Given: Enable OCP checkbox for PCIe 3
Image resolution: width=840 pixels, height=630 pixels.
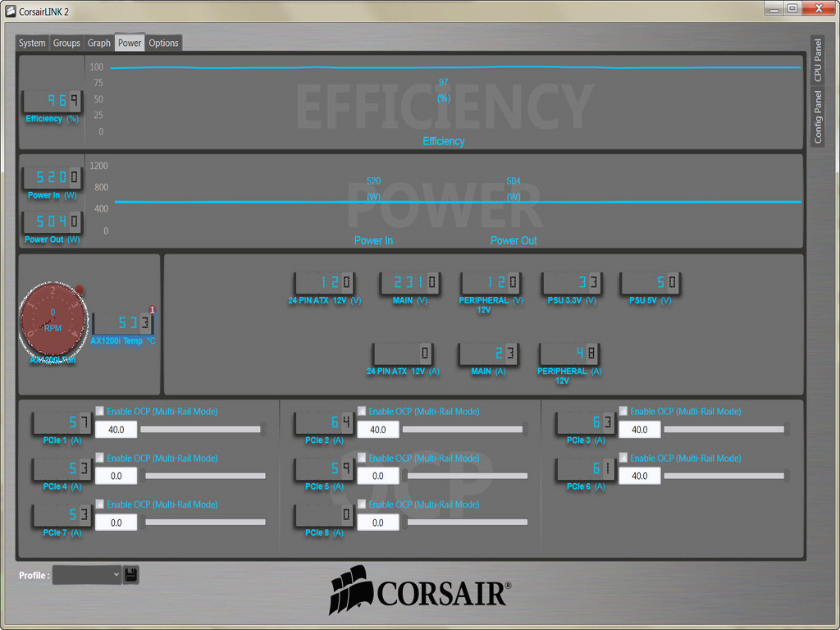Looking at the screenshot, I should click(x=623, y=411).
